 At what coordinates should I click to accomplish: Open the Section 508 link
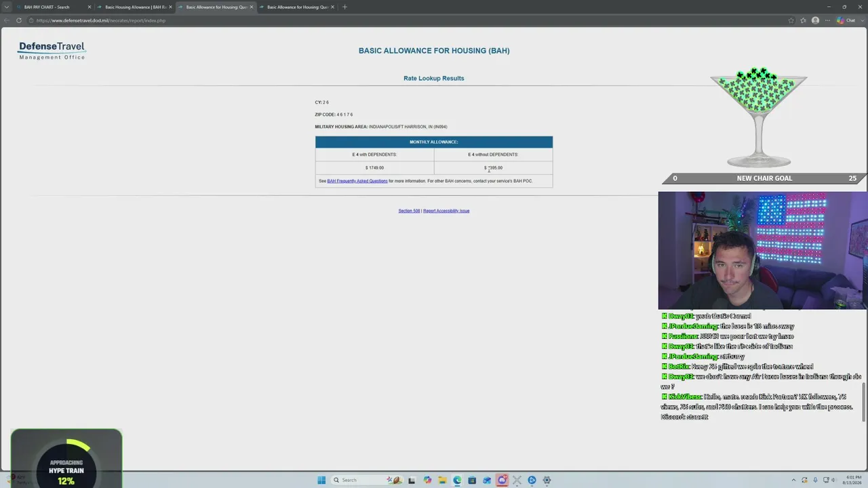[x=409, y=211]
